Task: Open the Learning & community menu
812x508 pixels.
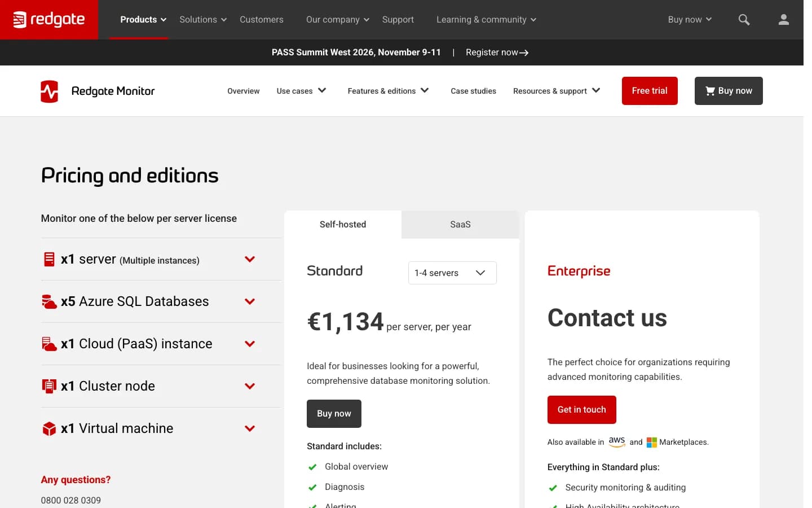Action: pyautogui.click(x=486, y=20)
